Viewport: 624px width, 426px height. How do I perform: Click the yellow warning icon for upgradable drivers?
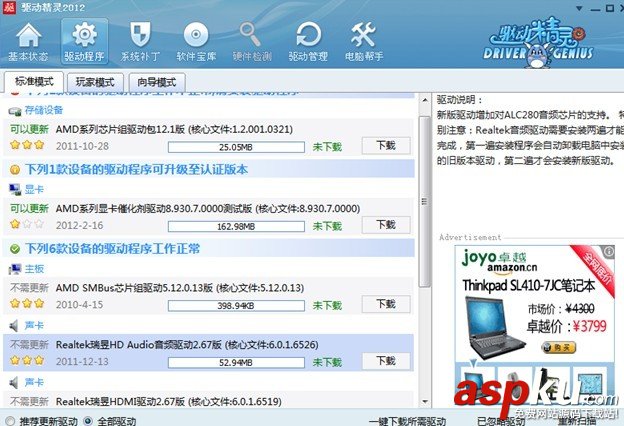coord(15,170)
